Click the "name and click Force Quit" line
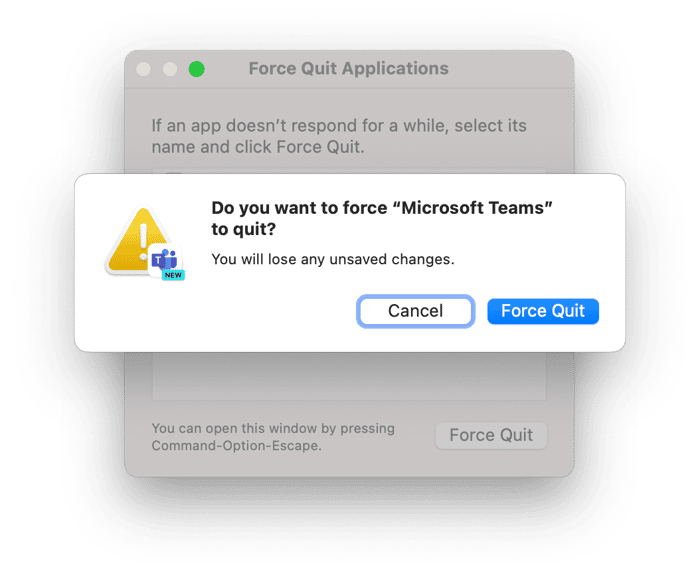 point(258,147)
